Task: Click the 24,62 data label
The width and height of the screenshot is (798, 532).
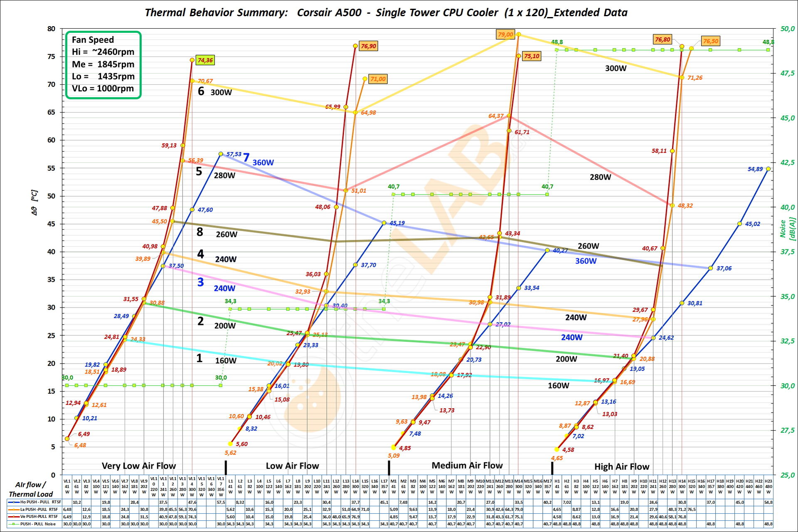Action: 666,338
